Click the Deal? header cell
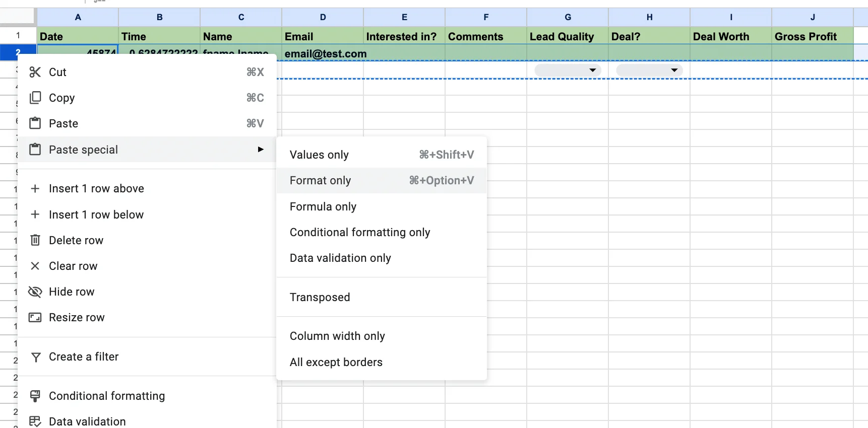868x428 pixels. pos(649,36)
